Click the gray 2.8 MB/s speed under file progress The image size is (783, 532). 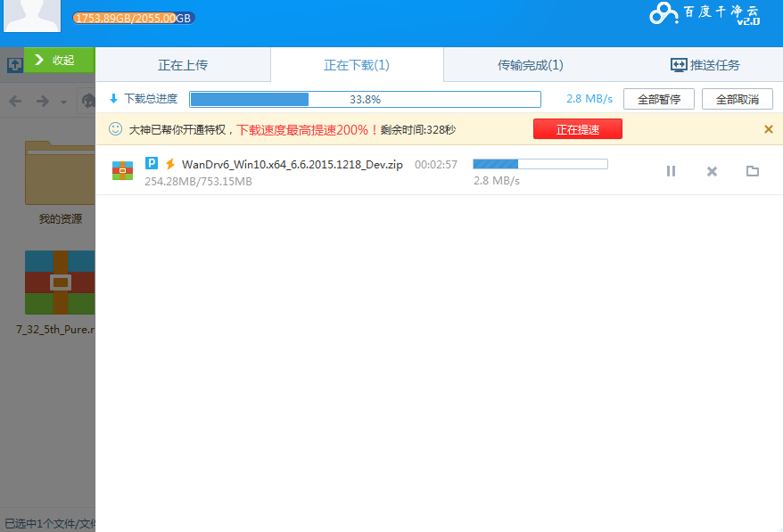[x=497, y=181]
